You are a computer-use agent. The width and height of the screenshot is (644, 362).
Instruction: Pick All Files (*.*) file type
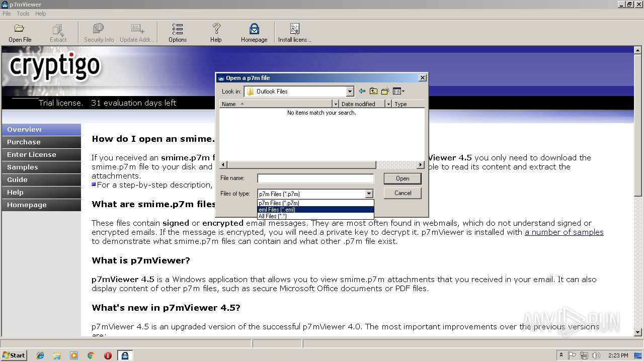pyautogui.click(x=315, y=216)
